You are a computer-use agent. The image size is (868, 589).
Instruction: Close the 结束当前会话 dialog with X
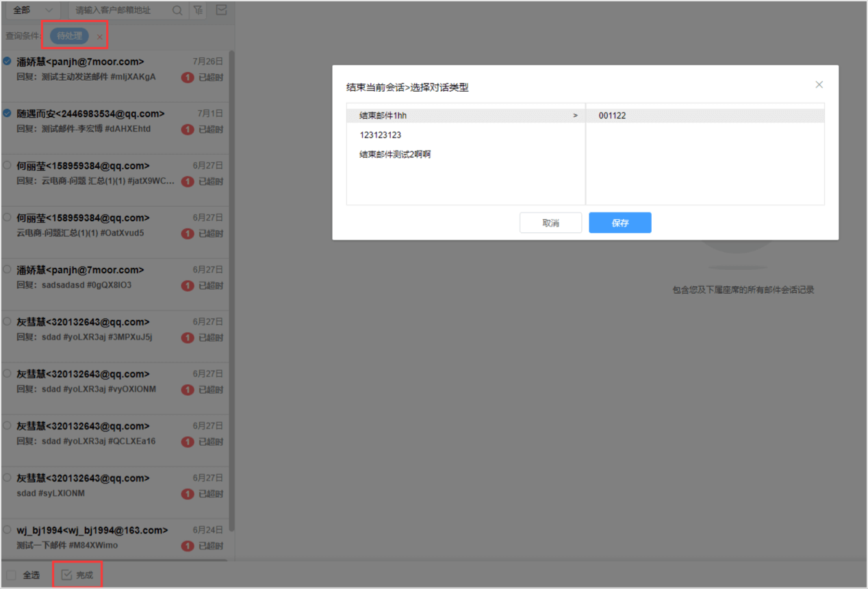(819, 85)
